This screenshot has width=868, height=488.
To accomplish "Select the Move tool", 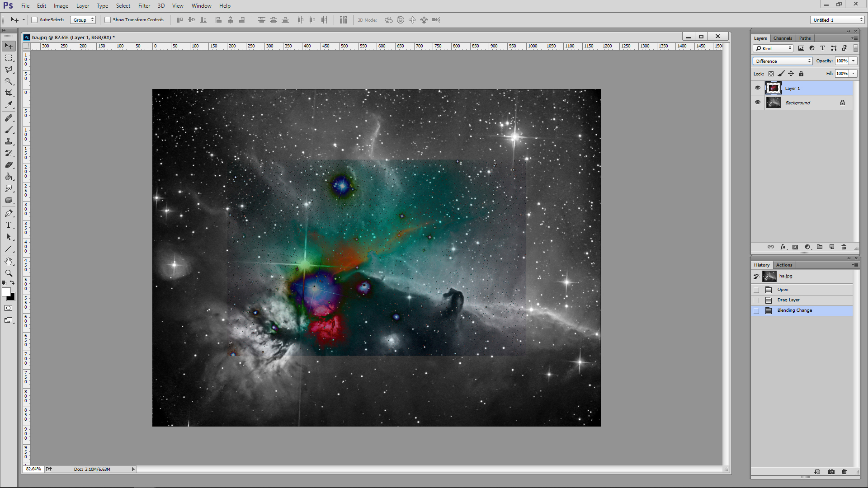I will coord(9,46).
